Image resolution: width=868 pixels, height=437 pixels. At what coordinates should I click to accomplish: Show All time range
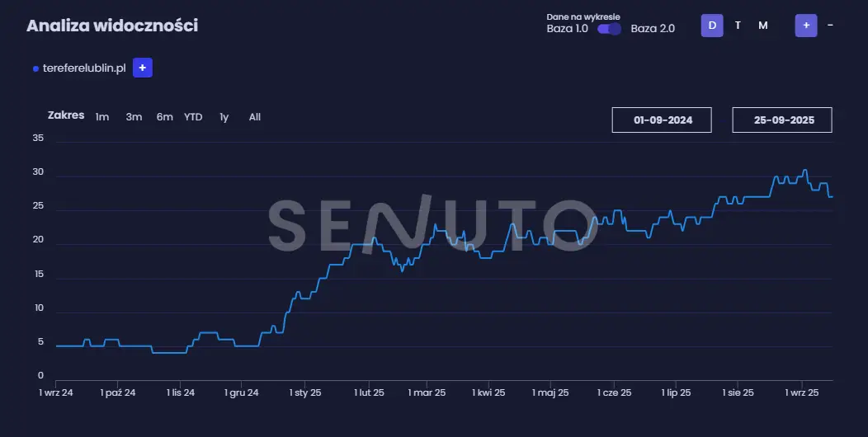tap(255, 117)
